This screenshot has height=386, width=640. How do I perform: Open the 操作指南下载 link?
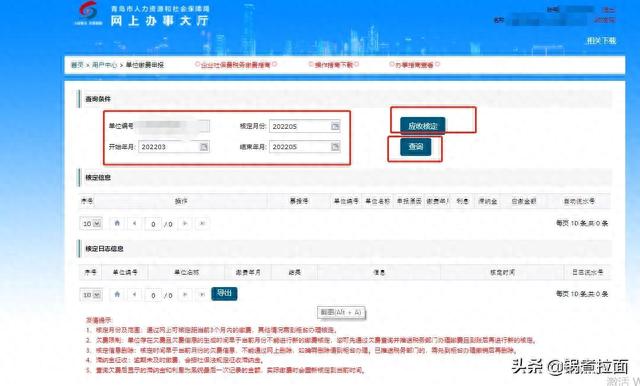pos(333,64)
